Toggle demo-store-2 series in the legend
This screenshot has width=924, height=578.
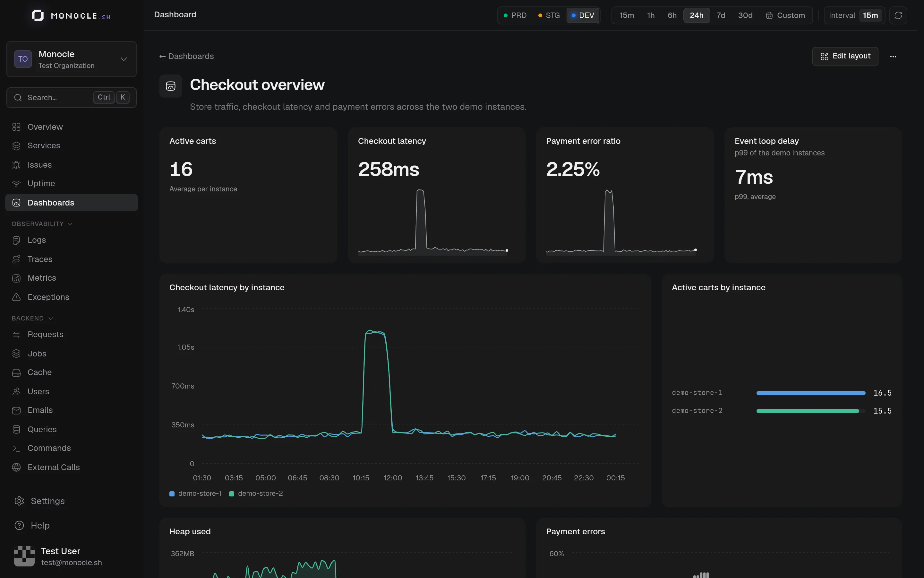coord(256,494)
